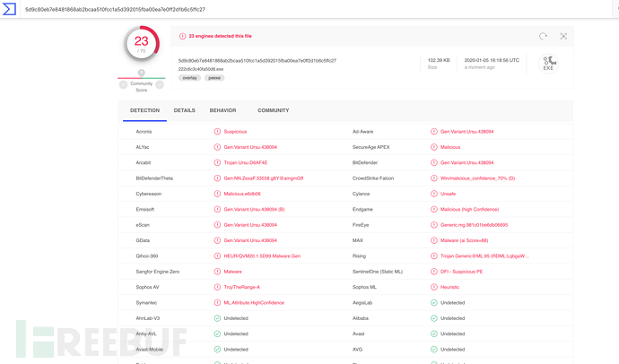Click the Antiy-AVL 'Undetected' result
619x364 pixels.
[236, 334]
